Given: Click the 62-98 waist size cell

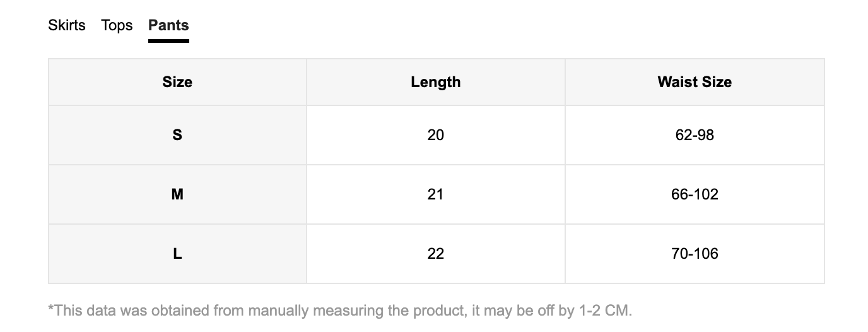Looking at the screenshot, I should click(x=695, y=135).
